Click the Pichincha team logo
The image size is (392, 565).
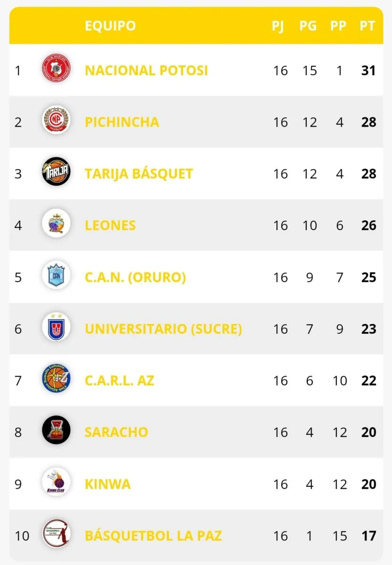56,122
